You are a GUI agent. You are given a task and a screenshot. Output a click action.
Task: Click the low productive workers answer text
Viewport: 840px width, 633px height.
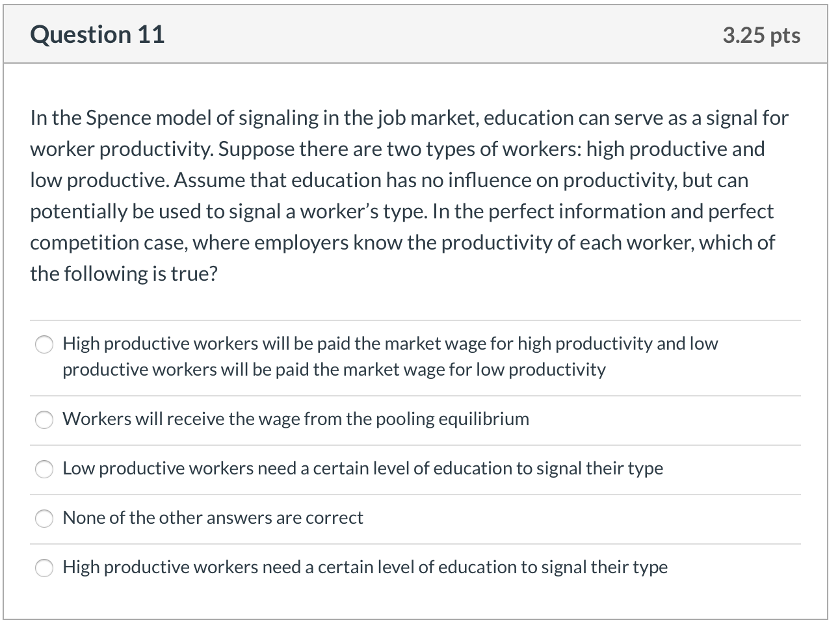point(362,469)
